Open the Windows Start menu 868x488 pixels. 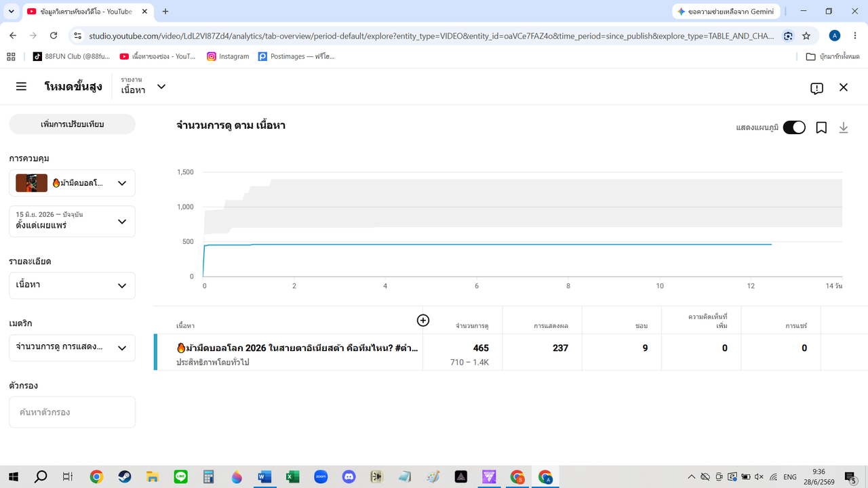pyautogui.click(x=13, y=477)
